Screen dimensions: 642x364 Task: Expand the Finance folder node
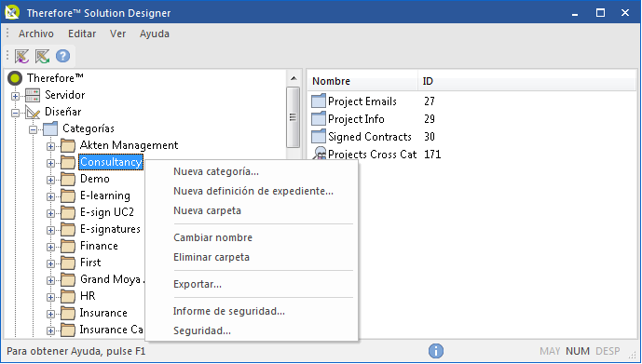50,247
